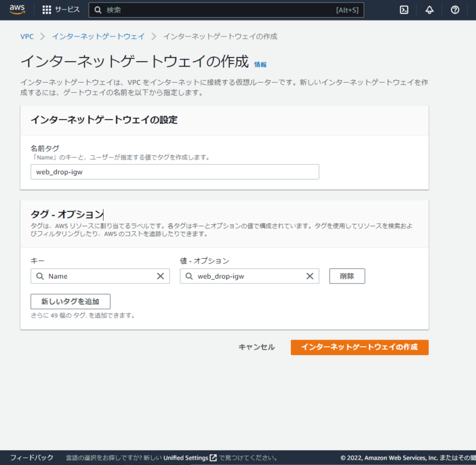Click the AWS logo home icon

[x=17, y=10]
